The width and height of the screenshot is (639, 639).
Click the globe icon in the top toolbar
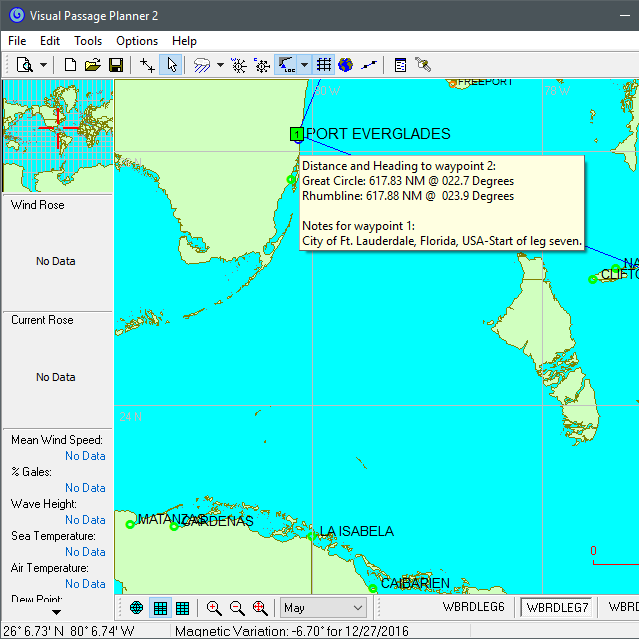tap(345, 64)
